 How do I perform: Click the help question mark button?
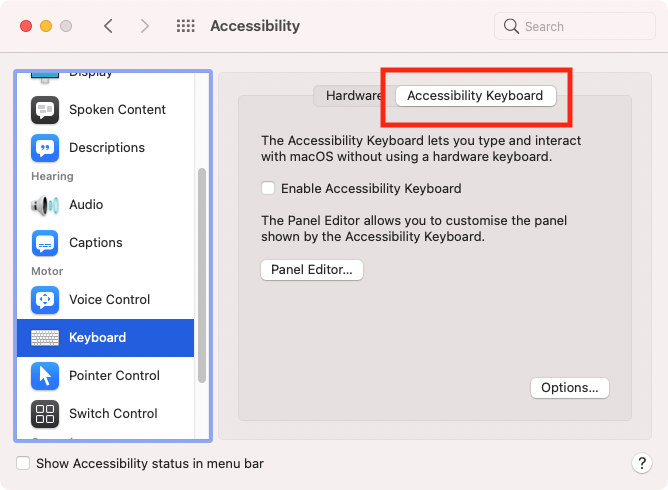(x=642, y=463)
